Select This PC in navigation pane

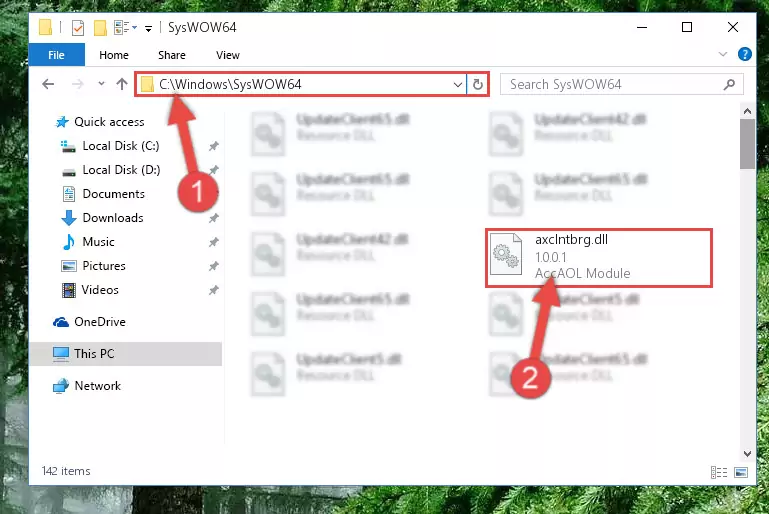(126, 354)
